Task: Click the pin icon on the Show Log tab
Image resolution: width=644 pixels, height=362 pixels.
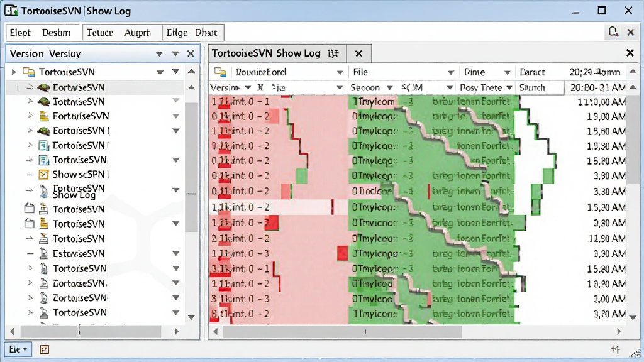Action: pyautogui.click(x=333, y=53)
